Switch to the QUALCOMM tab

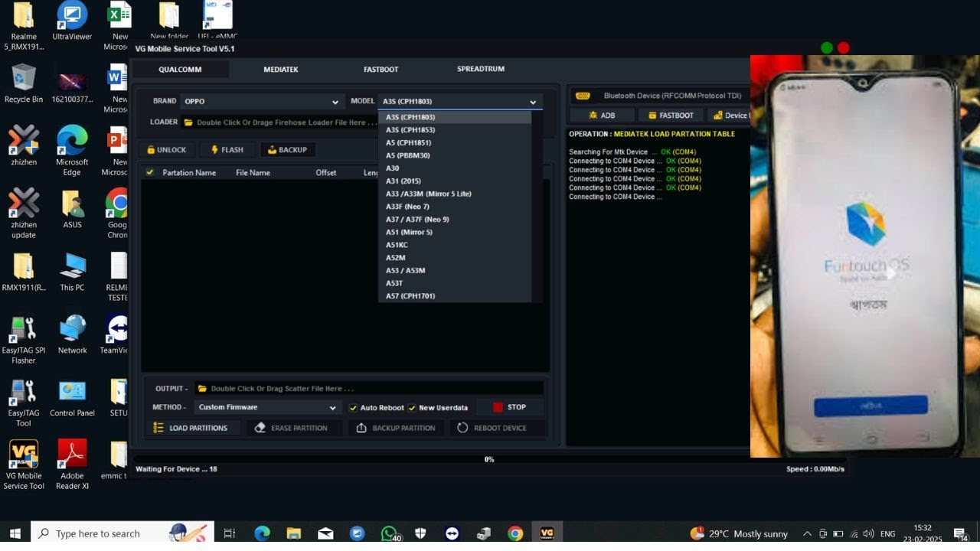[180, 69]
